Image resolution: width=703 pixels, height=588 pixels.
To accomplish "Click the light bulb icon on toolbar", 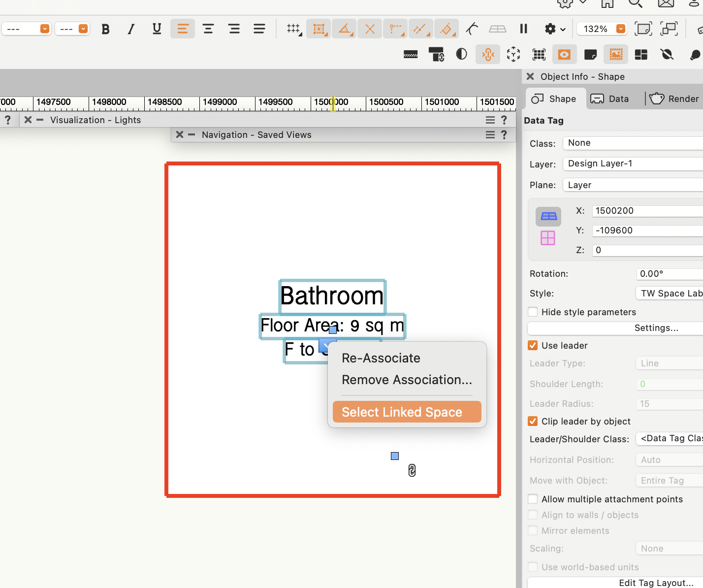I will coord(695,54).
